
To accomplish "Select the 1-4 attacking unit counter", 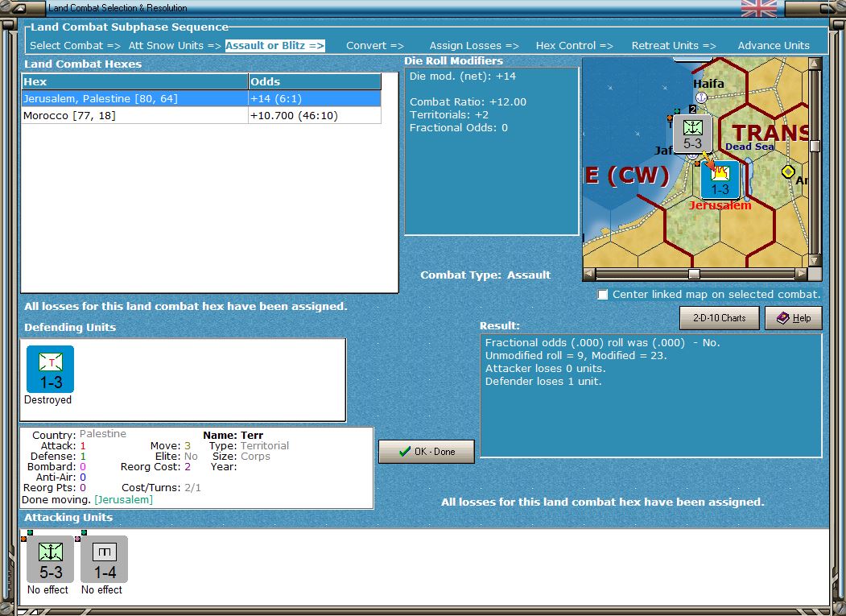I will (x=105, y=560).
